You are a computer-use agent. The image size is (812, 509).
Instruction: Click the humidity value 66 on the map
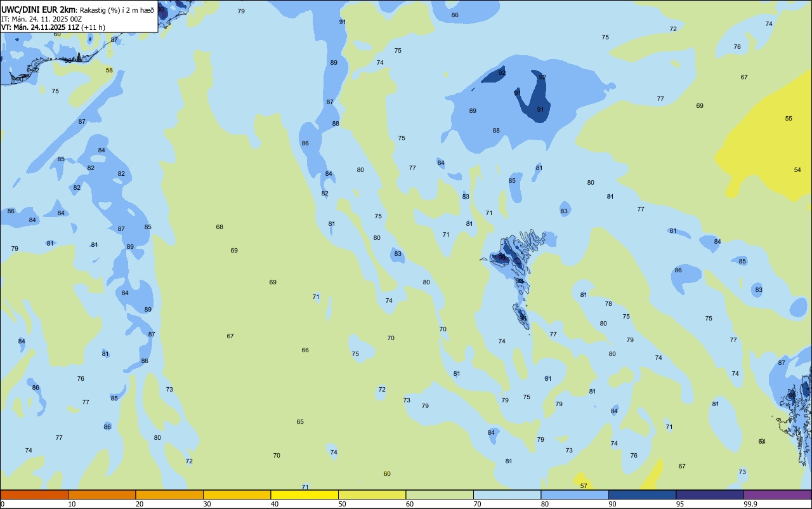pos(305,350)
